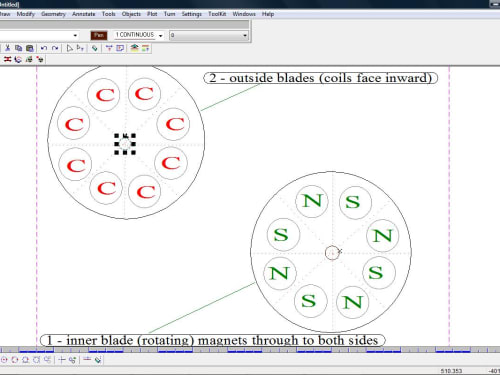The image size is (500, 375).
Task: Click the selected center circle with black handles
Action: (x=125, y=144)
